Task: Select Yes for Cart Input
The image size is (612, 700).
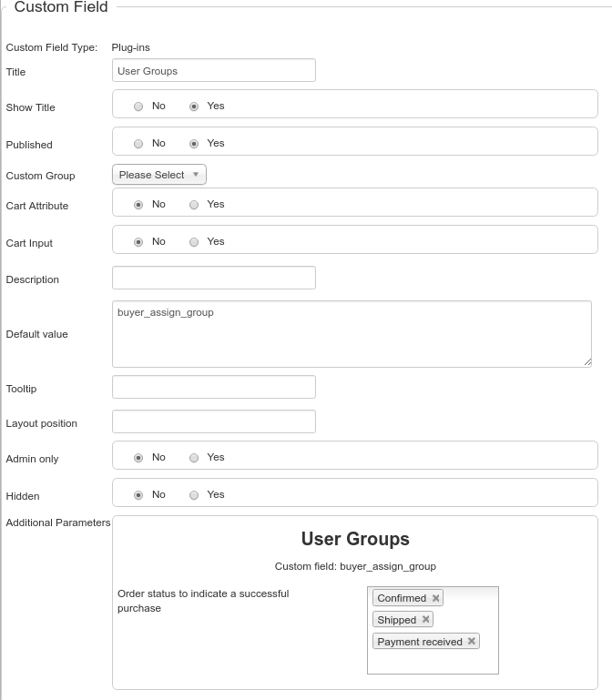Action: [x=194, y=242]
